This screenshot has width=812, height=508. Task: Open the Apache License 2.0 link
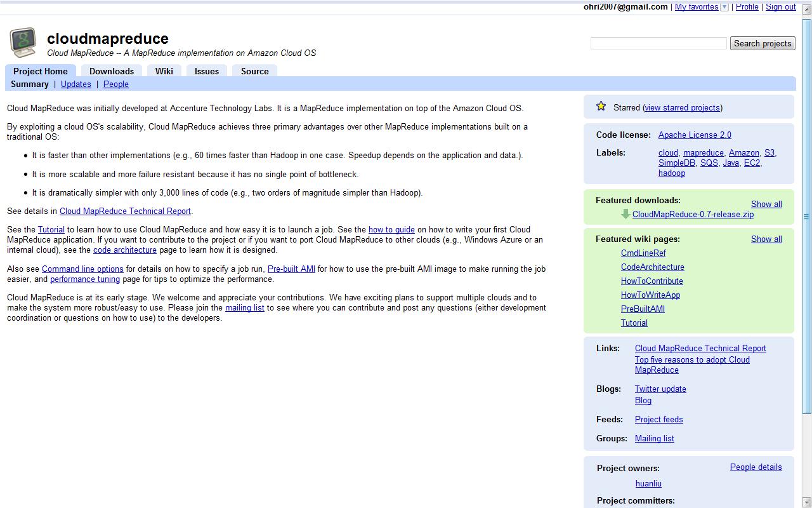pyautogui.click(x=695, y=135)
